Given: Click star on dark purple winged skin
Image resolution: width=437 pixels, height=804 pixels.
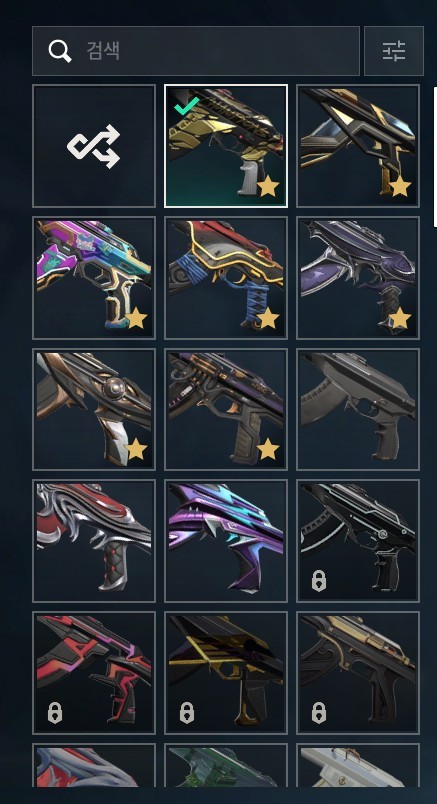Looking at the screenshot, I should tap(400, 319).
